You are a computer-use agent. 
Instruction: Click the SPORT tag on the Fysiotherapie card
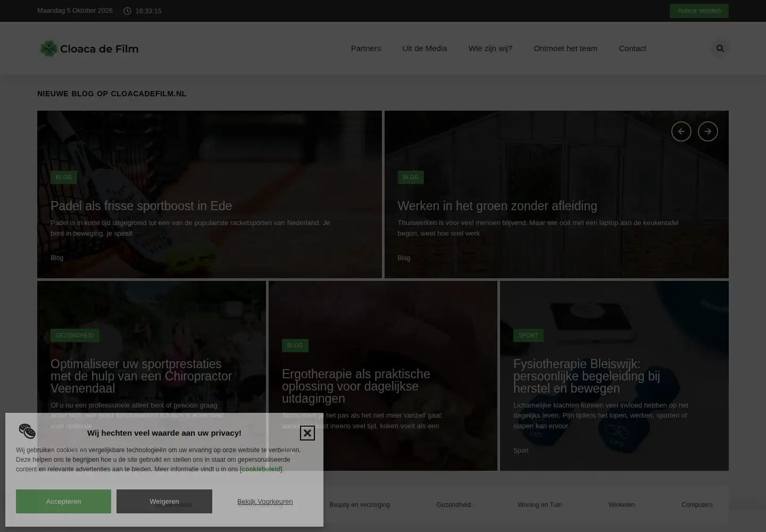529,335
